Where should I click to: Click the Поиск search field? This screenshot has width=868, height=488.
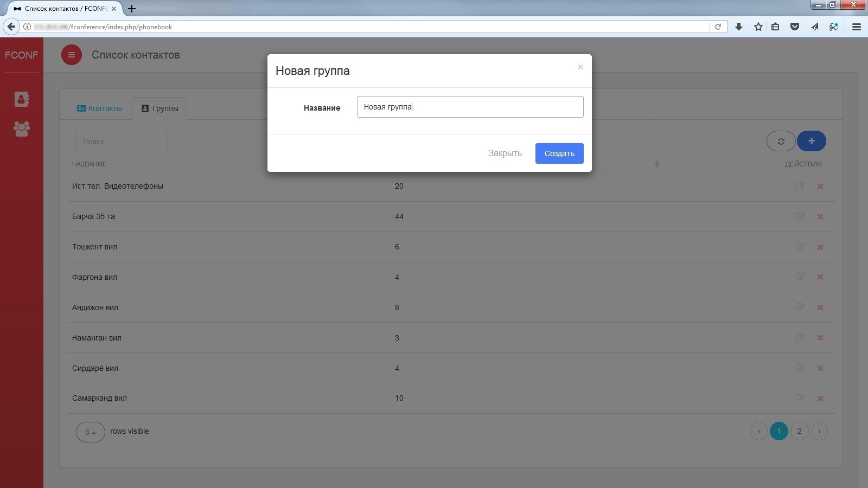tap(122, 142)
